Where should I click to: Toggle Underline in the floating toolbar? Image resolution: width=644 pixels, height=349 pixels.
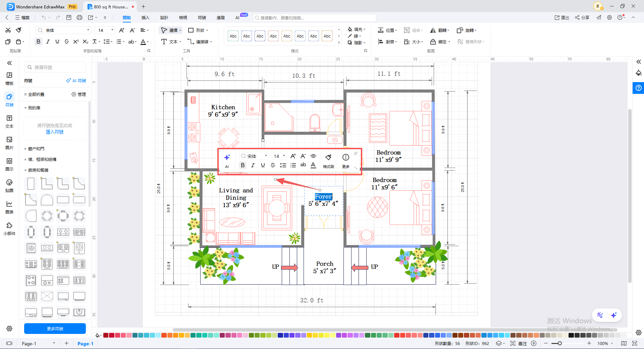click(263, 165)
